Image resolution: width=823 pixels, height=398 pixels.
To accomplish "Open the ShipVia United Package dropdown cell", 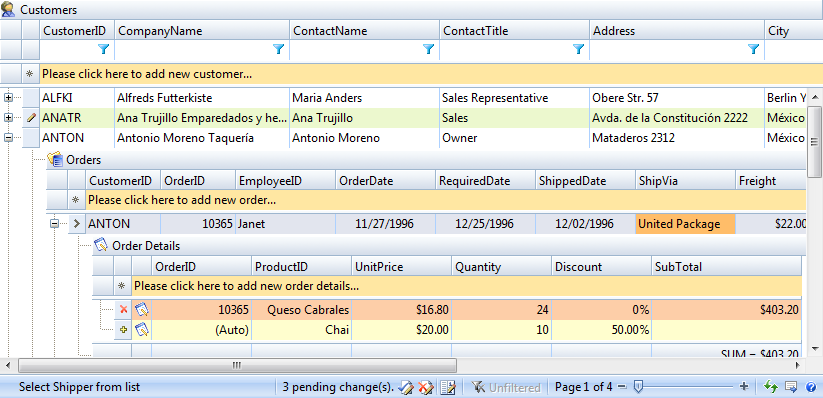I will point(685,224).
